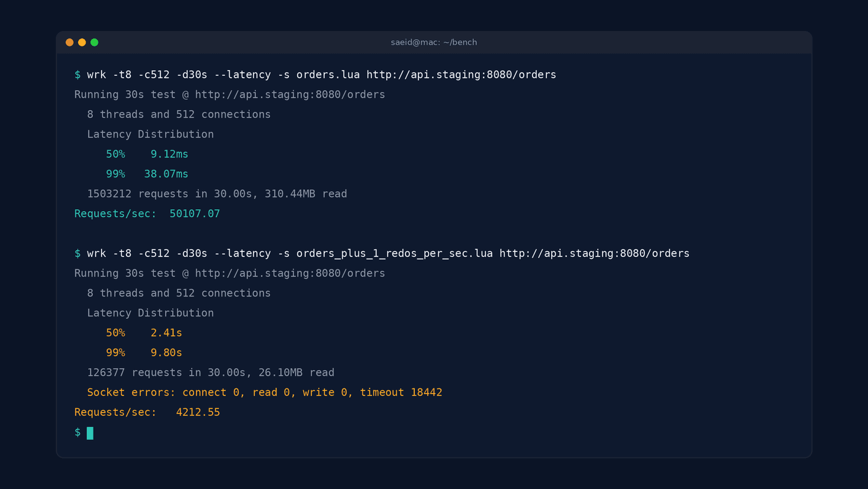
Task: Select orders_plus_1_redos_per_sec.lua in the second command
Action: pyautogui.click(x=394, y=253)
